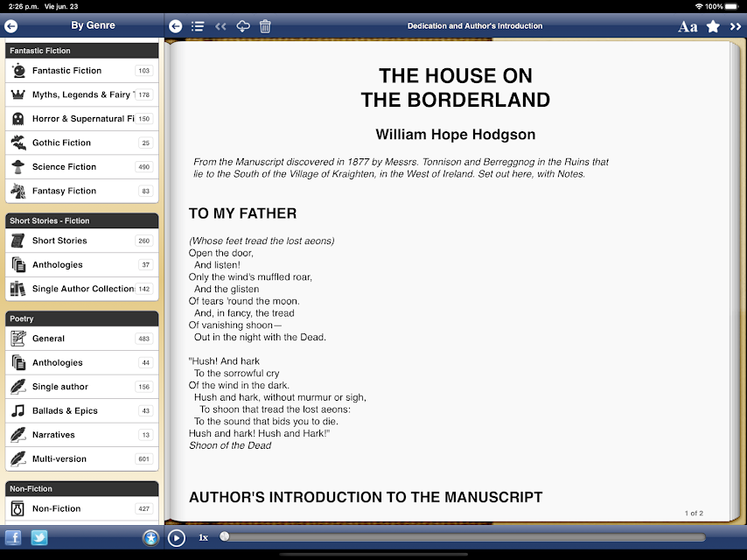Image resolution: width=747 pixels, height=560 pixels.
Task: Tap the round star badge icon
Action: pos(150,538)
